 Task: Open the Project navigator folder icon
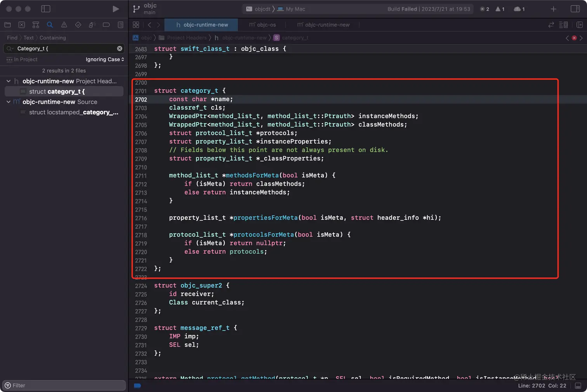click(x=7, y=25)
